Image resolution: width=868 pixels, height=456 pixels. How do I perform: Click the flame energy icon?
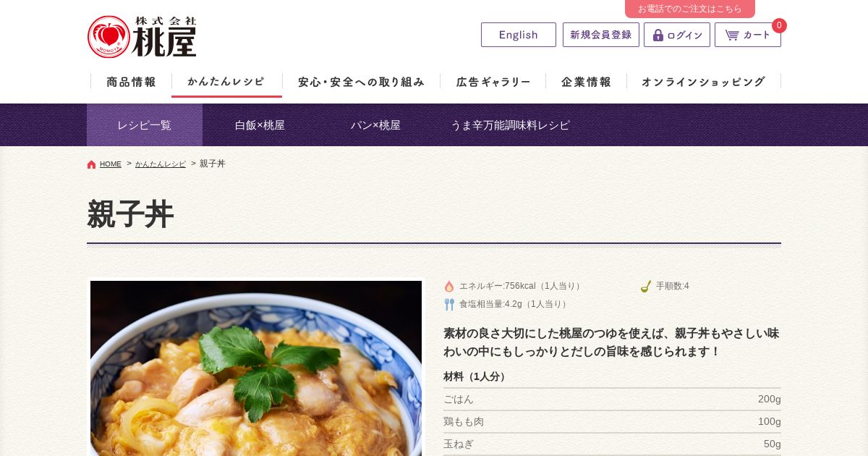click(449, 287)
